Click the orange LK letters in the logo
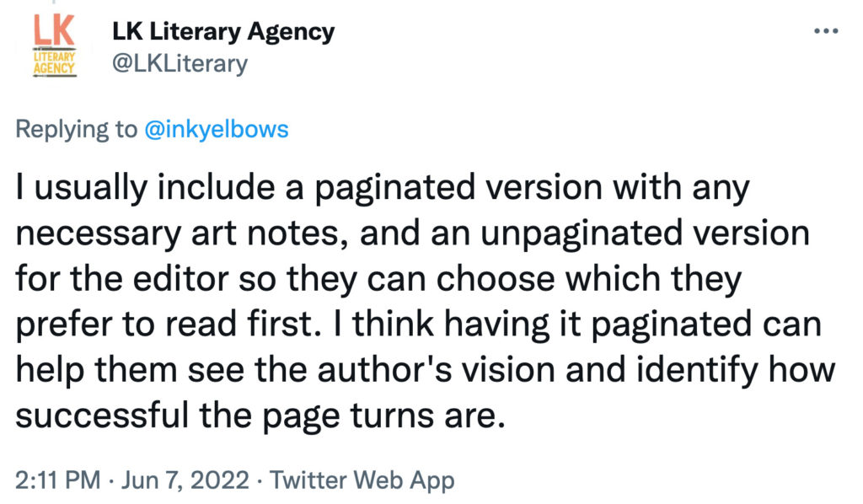This screenshot has width=863, height=504. (x=54, y=31)
